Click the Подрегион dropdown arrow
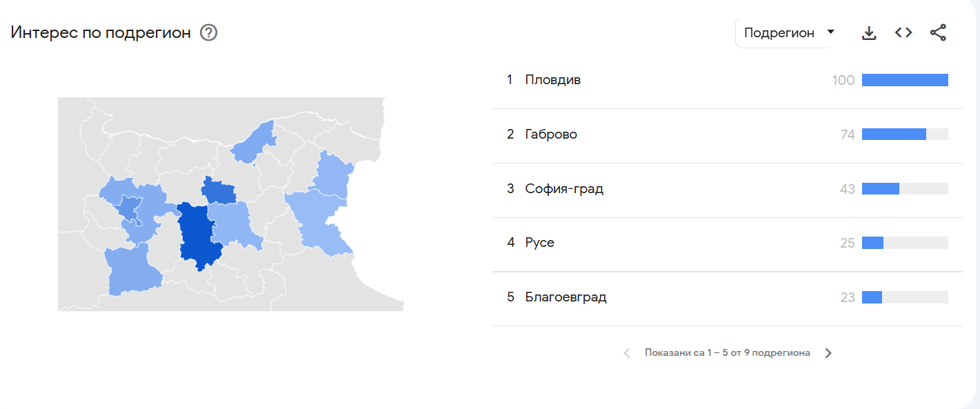 (x=831, y=32)
